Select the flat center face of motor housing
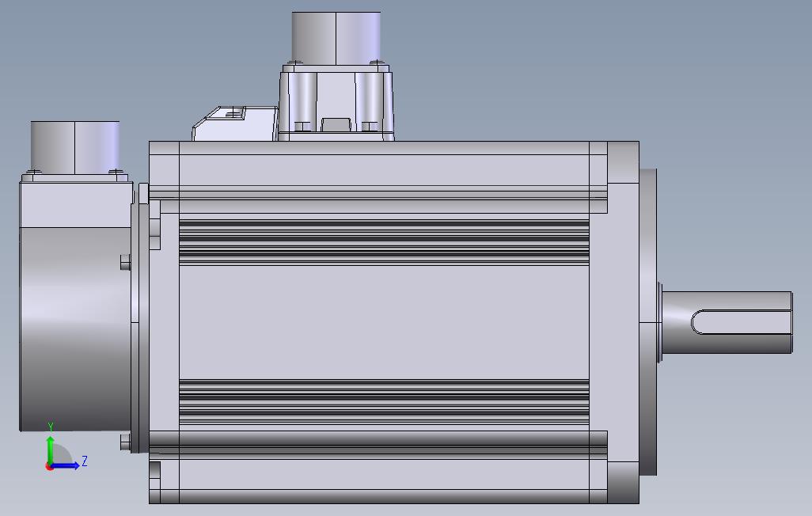 click(x=384, y=322)
